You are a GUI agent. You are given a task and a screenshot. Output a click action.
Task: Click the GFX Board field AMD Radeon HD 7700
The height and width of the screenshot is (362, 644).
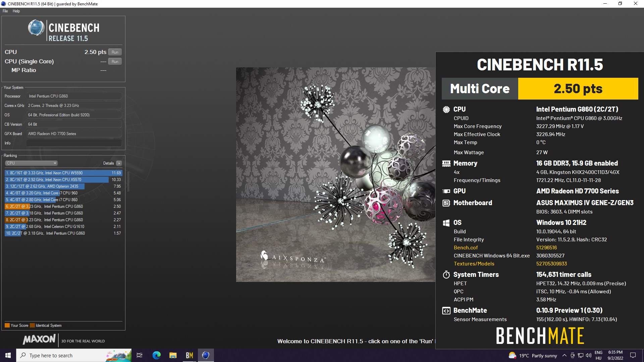click(74, 134)
